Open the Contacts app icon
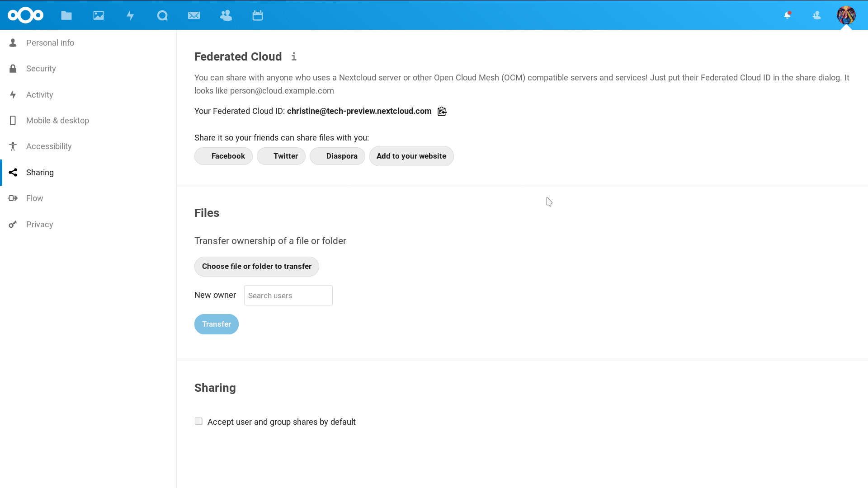Viewport: 868px width, 488px height. (x=226, y=15)
